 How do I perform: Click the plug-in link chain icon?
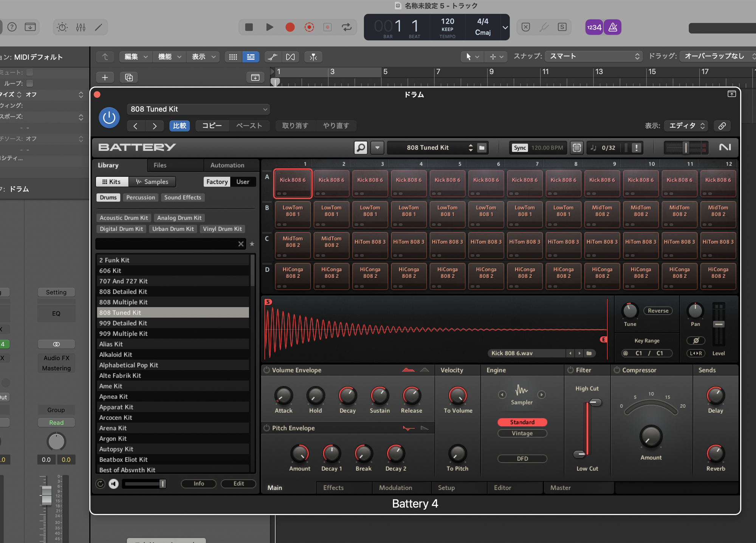coord(722,126)
